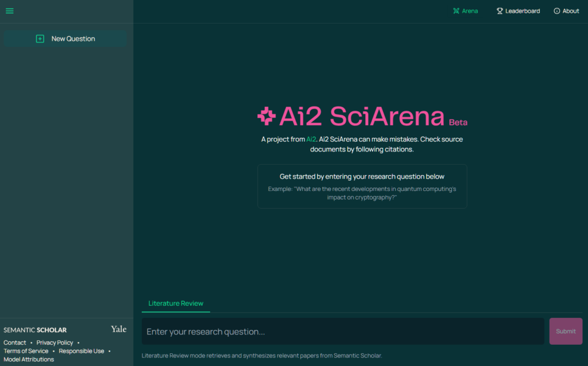Open the Leaderboard page

pyautogui.click(x=519, y=11)
